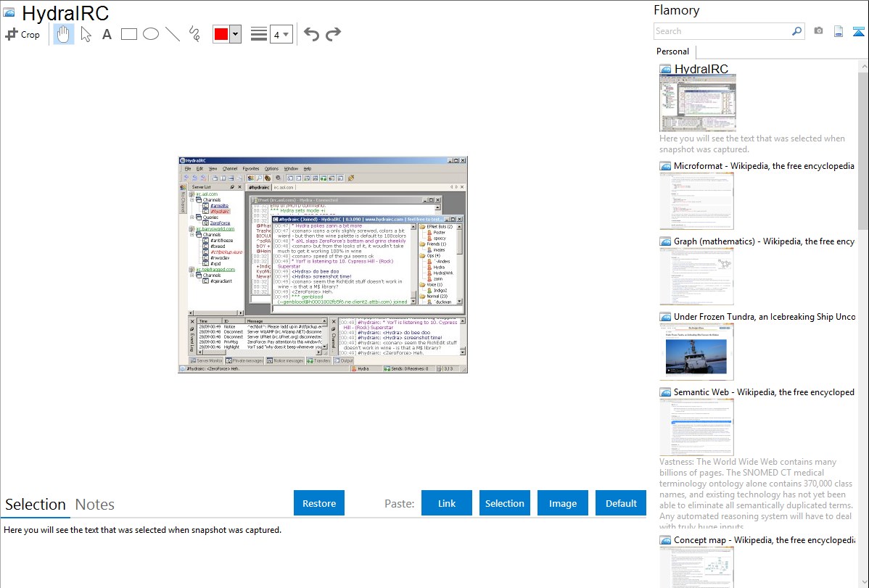Click the sidebar scrollbar down arrow

[863, 582]
